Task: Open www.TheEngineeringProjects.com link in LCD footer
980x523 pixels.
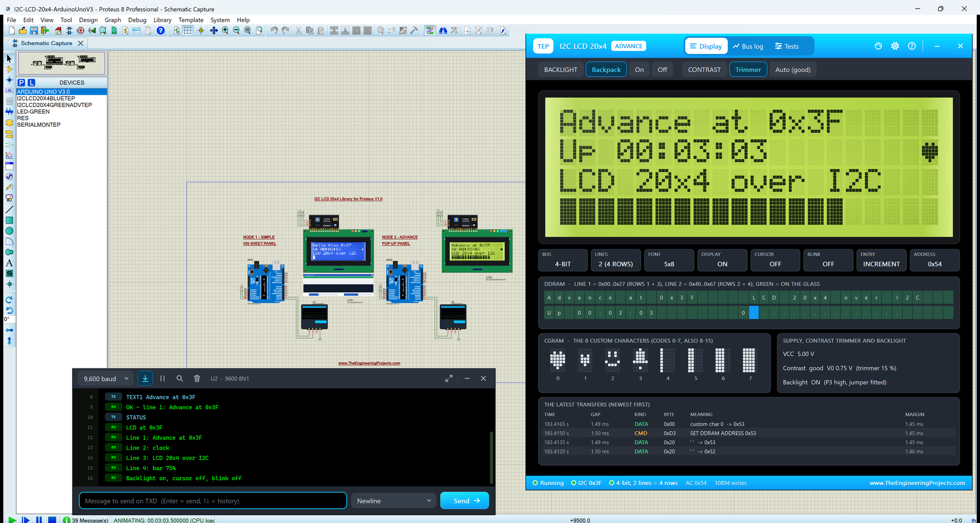Action: coord(917,483)
